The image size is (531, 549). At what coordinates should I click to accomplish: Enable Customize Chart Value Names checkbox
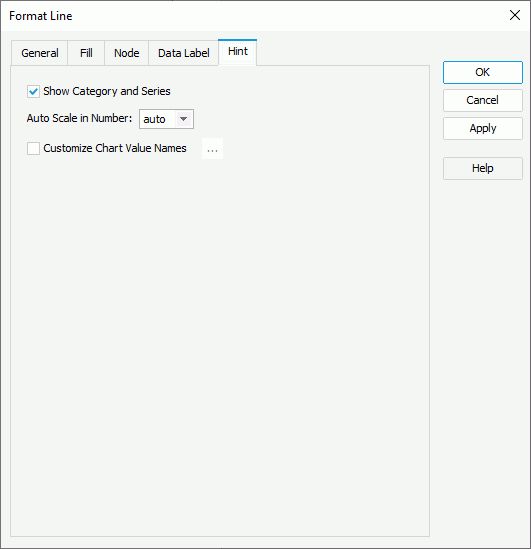(33, 148)
